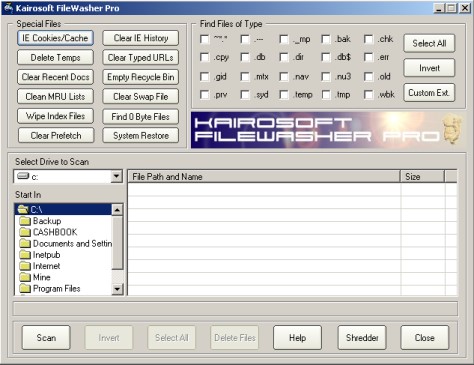Select the Inetpub folder icon
This screenshot has height=365, width=474.
click(x=25, y=255)
